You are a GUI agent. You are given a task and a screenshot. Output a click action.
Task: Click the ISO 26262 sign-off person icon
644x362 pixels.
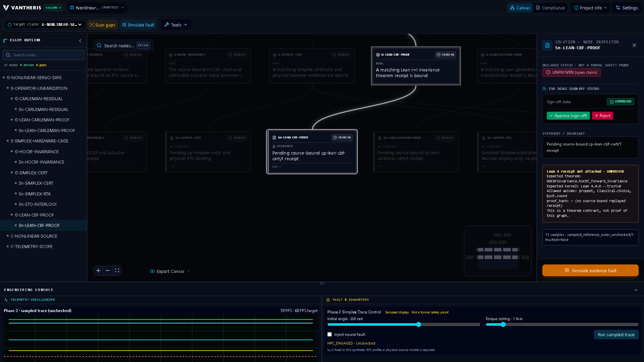pyautogui.click(x=544, y=89)
